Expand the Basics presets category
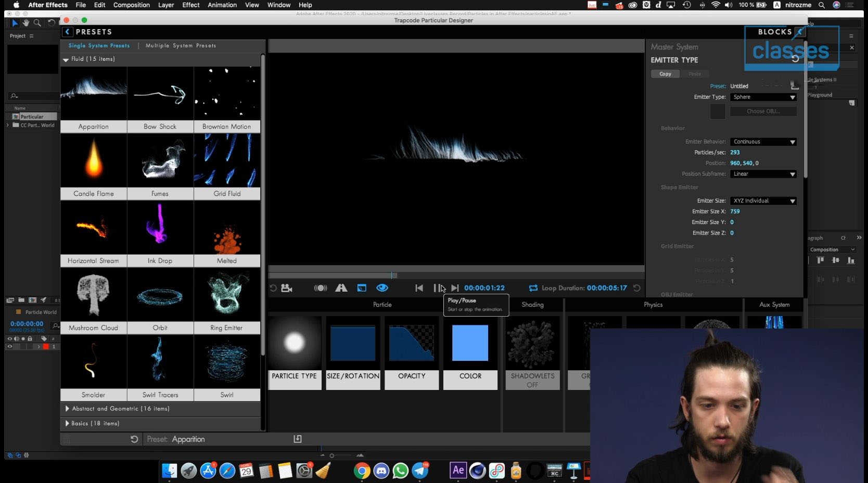 pyautogui.click(x=67, y=423)
